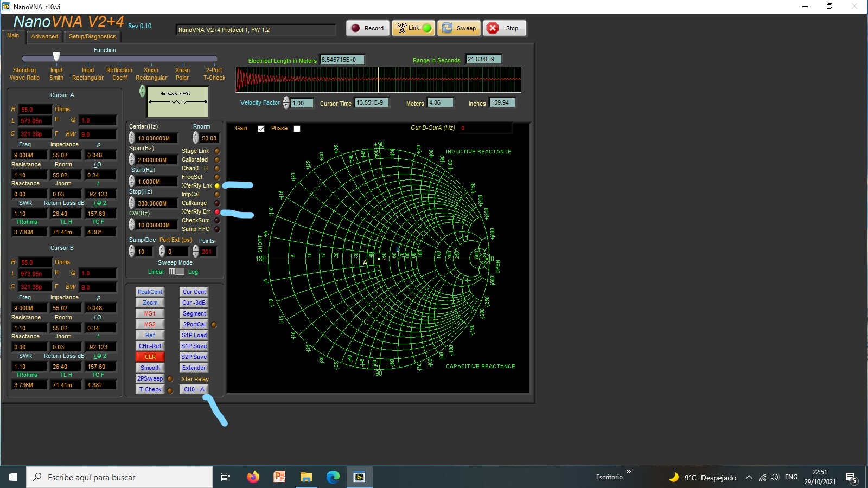Image resolution: width=868 pixels, height=488 pixels.
Task: Clear traces with the red CLR button
Action: tap(150, 357)
